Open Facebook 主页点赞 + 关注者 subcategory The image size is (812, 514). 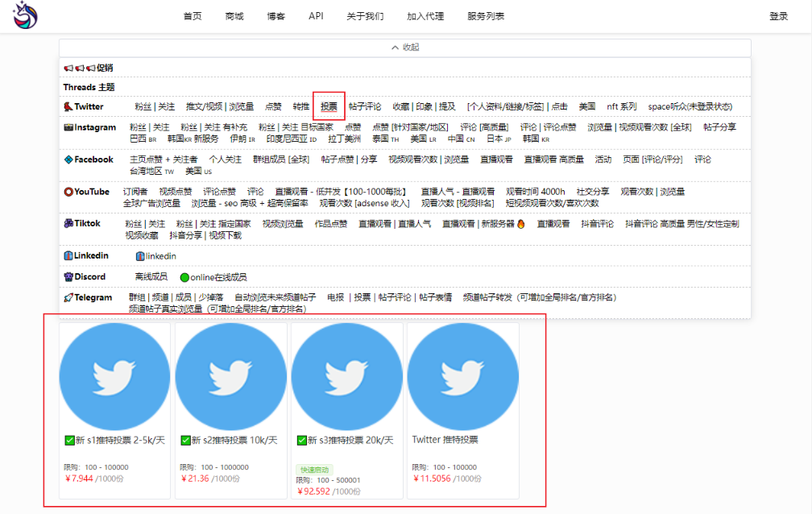click(x=163, y=160)
